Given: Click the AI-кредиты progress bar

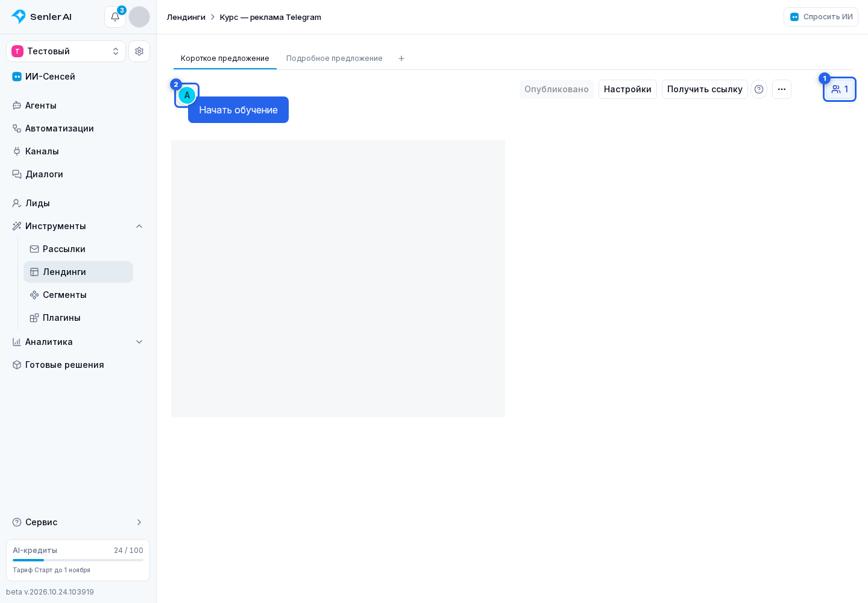Looking at the screenshot, I should 78,560.
